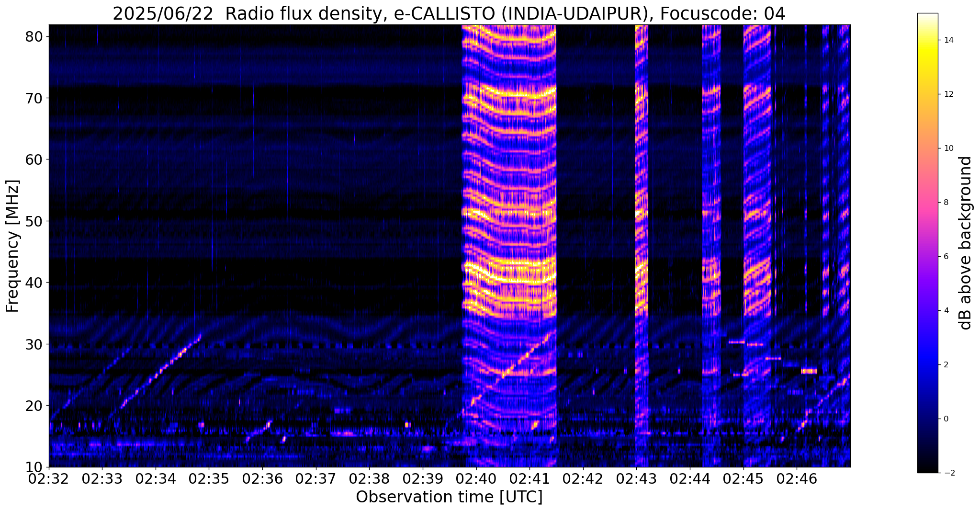Click the colorbar tick value 0
Screen dimensions: 980x511
[x=945, y=419]
